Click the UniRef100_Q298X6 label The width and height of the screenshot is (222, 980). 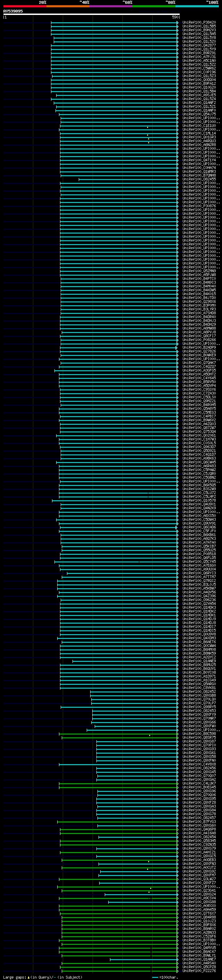199,302
